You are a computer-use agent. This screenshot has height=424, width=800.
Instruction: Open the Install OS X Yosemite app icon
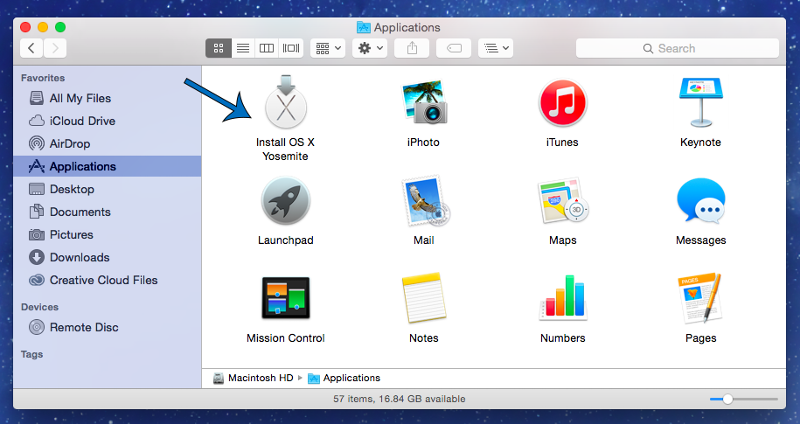tap(286, 103)
